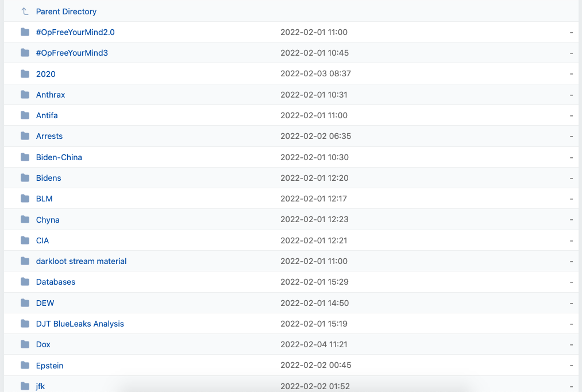The height and width of the screenshot is (392, 582).
Task: Click the timestamp 2022-02-01 15:19
Action: coord(314,324)
